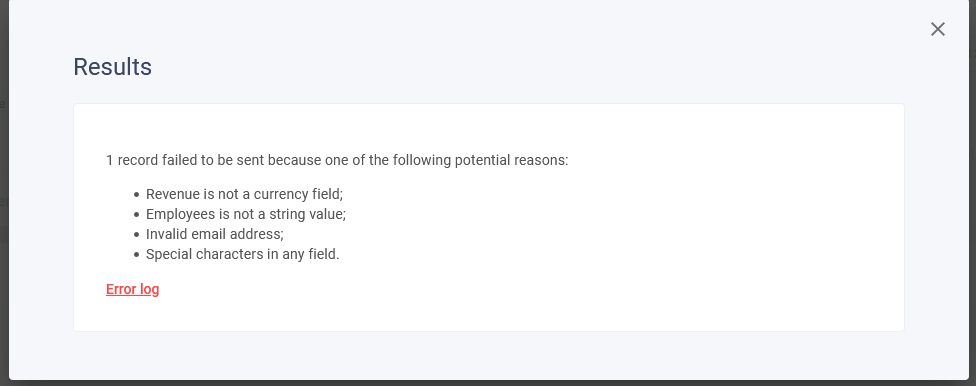Select the 'Employees is not a string value' line
Image resolution: width=976 pixels, height=386 pixels.
(246, 214)
